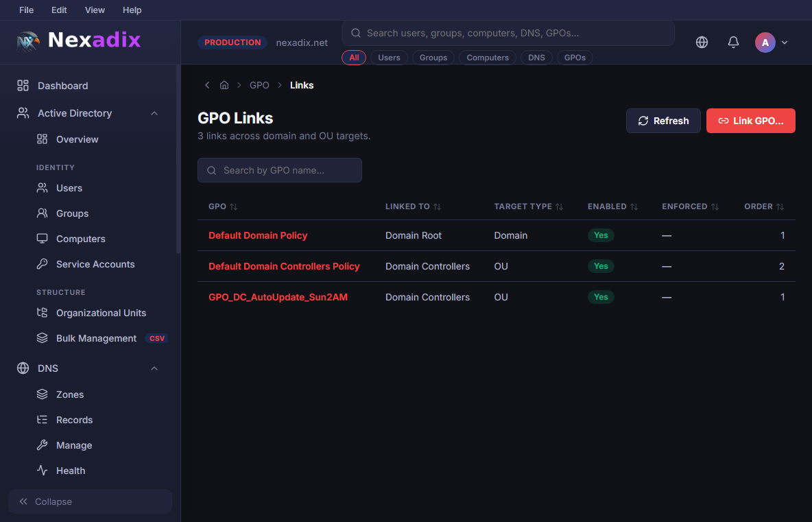The width and height of the screenshot is (812, 522).
Task: Open the account menu dropdown arrow
Action: point(785,43)
